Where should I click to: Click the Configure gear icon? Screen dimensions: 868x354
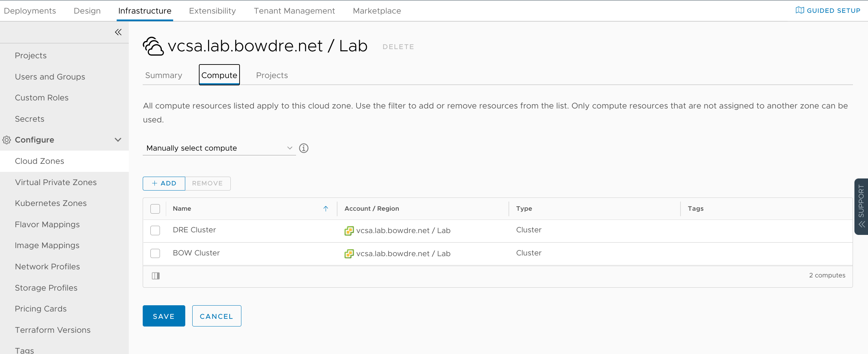click(x=7, y=140)
